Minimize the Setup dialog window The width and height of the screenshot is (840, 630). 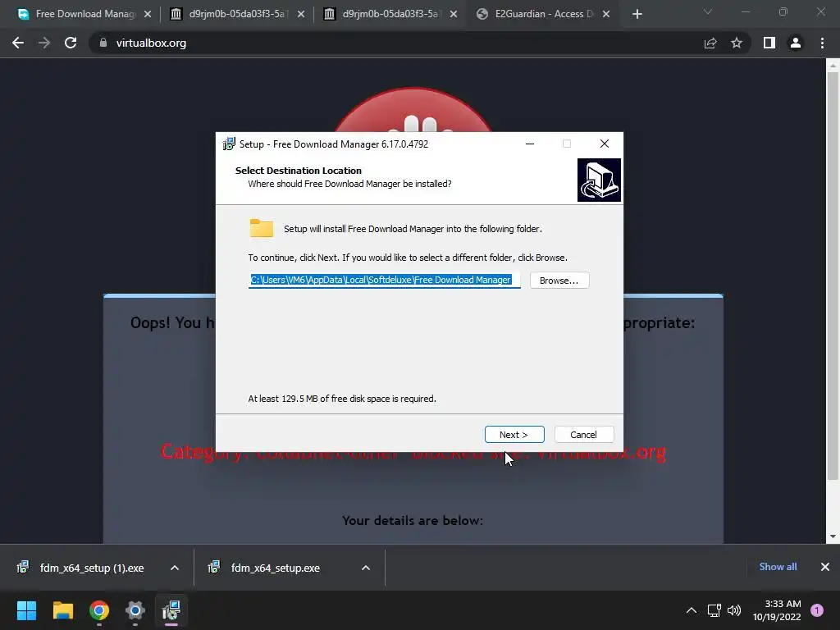(530, 144)
